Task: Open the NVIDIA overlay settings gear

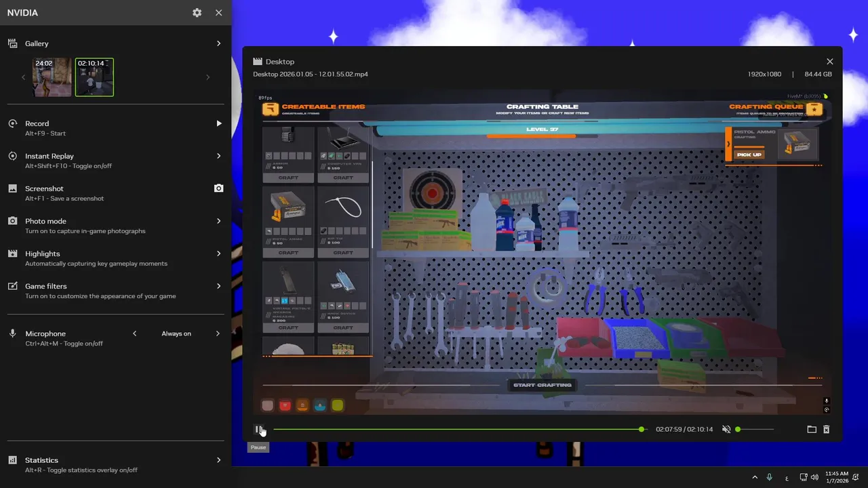Action: point(197,13)
